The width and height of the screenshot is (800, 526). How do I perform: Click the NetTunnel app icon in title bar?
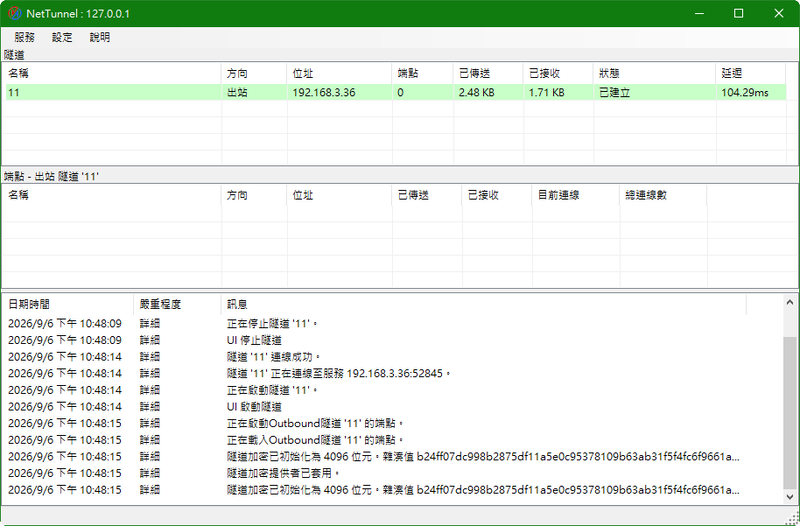point(15,13)
